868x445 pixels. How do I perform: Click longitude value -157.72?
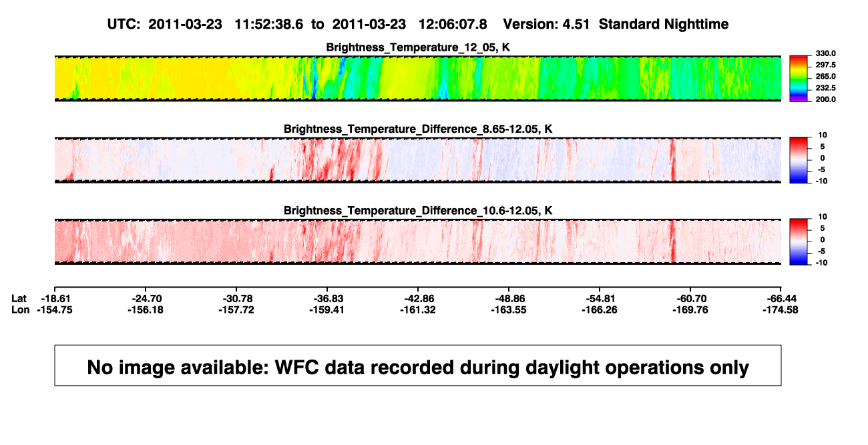pyautogui.click(x=236, y=310)
